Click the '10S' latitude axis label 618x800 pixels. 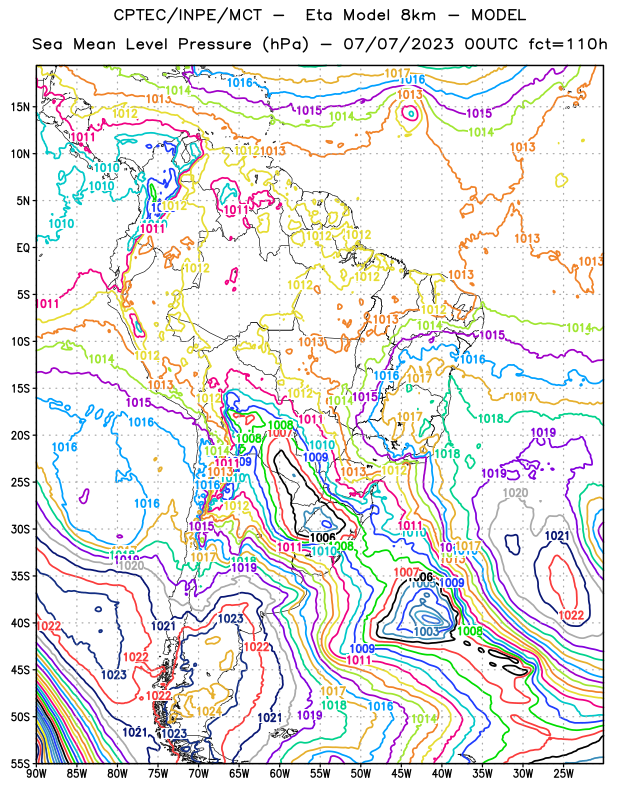point(20,341)
